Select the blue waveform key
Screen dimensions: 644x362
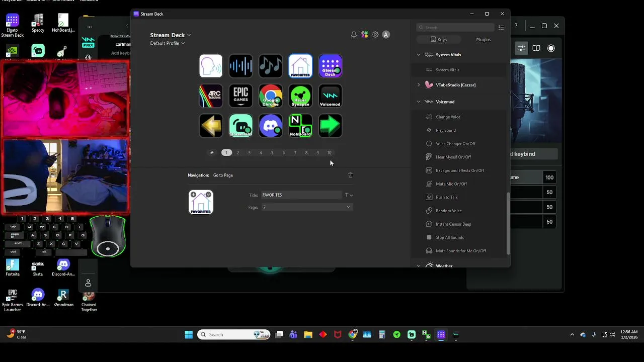tap(240, 66)
